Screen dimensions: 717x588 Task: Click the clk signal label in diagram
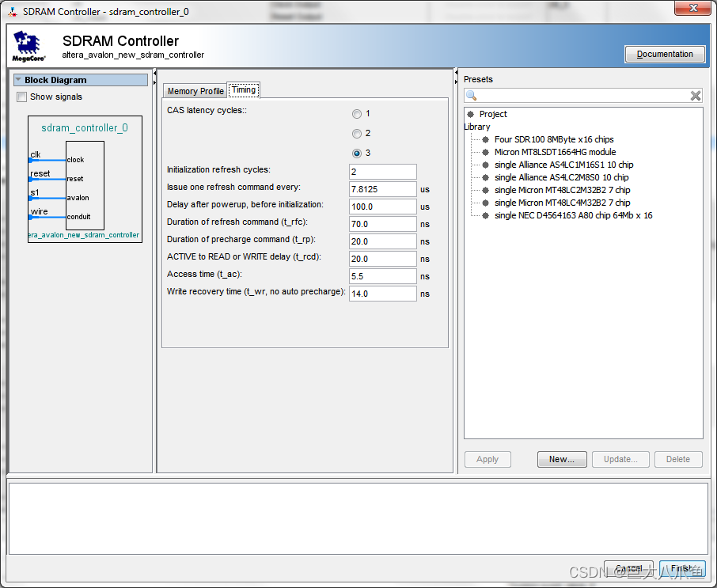pos(35,154)
